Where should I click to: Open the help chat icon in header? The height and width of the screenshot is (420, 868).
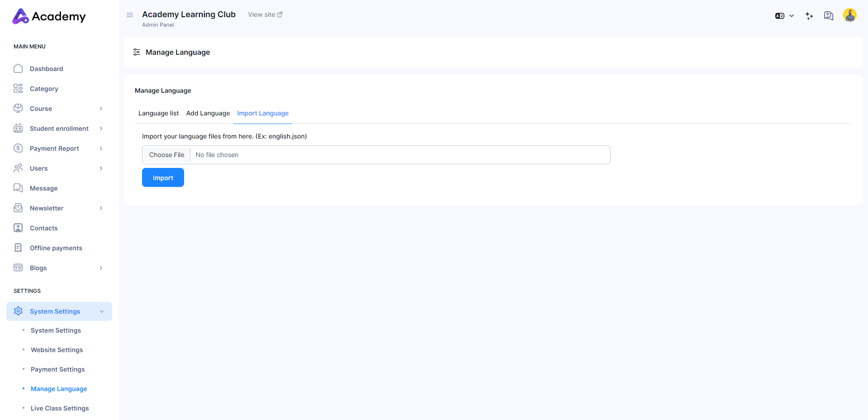click(828, 16)
